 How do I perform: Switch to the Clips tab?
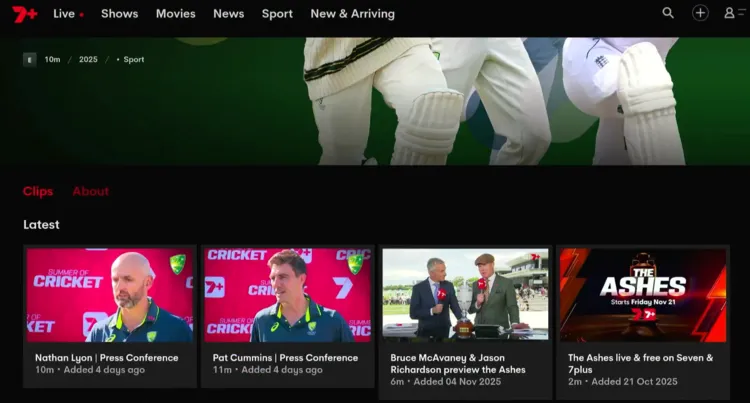[38, 191]
